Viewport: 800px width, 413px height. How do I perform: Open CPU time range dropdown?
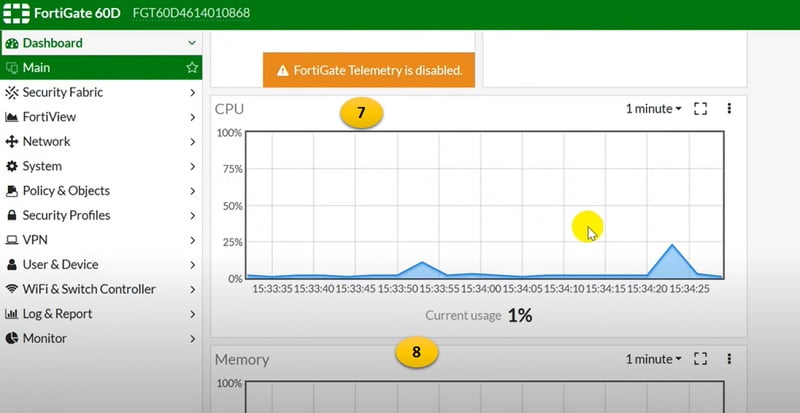654,109
